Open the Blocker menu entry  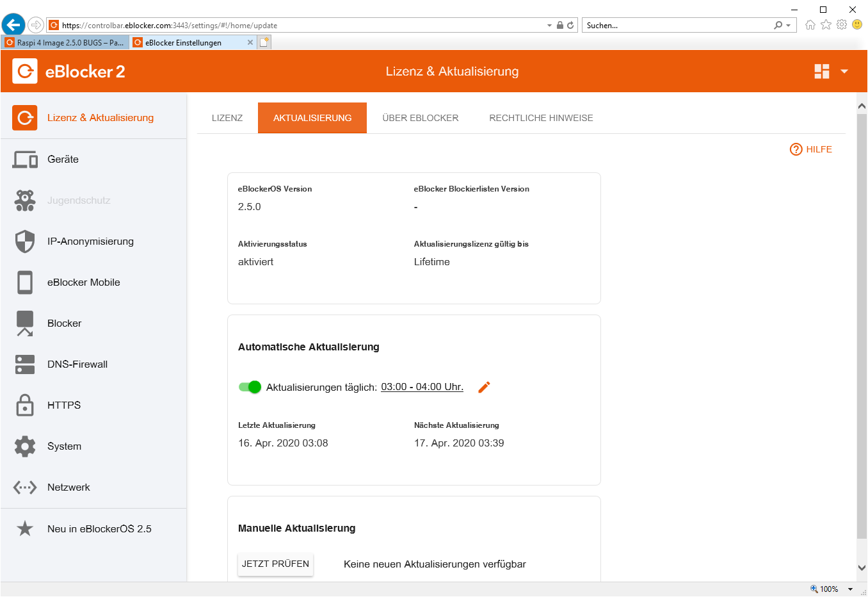click(93, 323)
